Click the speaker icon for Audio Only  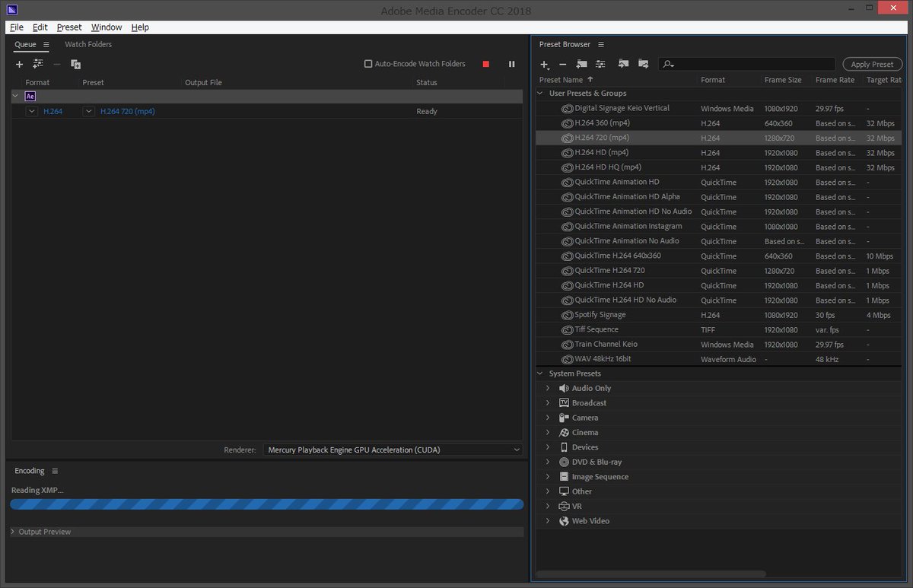pyautogui.click(x=564, y=389)
